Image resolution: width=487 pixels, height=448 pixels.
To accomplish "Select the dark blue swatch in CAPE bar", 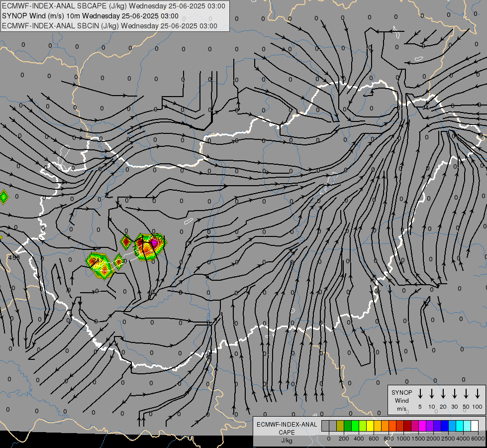I will [x=444, y=426].
